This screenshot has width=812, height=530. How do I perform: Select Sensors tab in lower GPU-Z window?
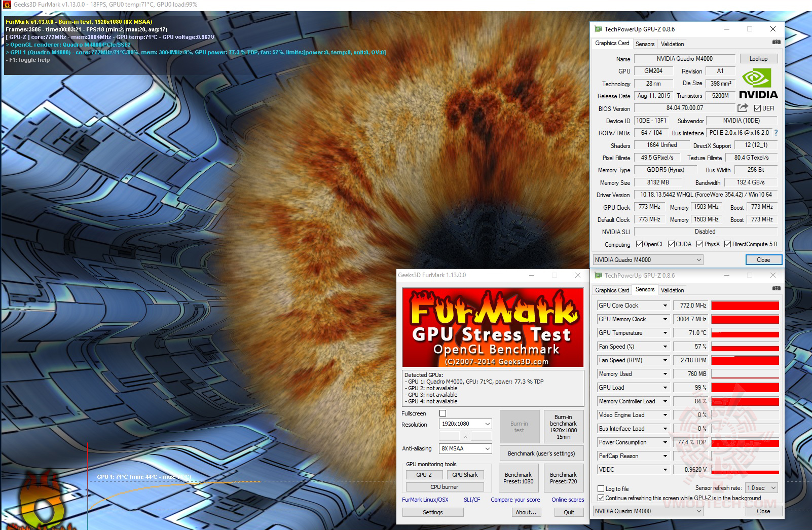[645, 289]
